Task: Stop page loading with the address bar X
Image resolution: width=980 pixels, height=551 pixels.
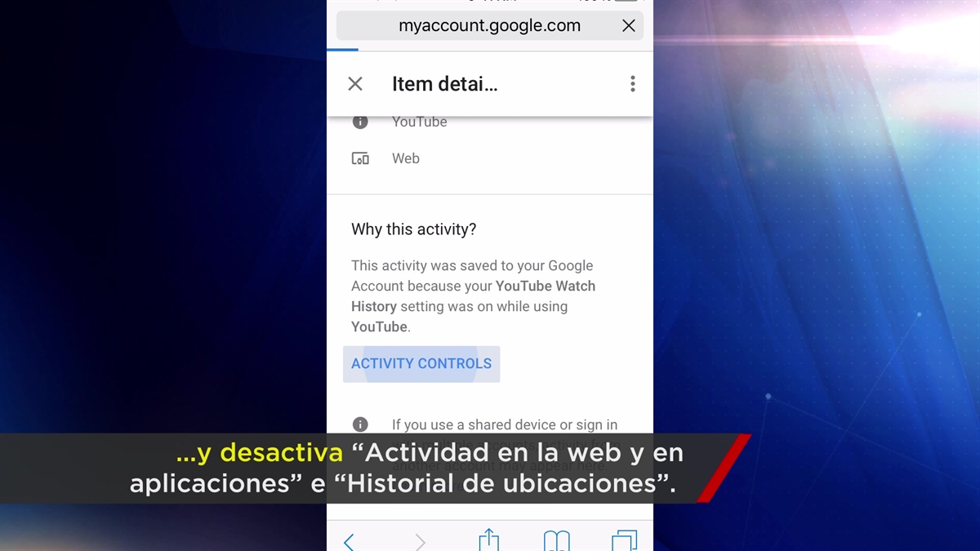Action: 628,26
